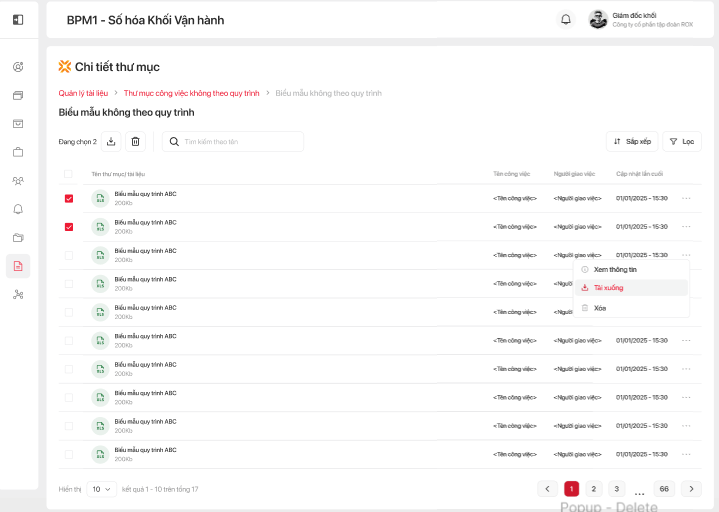Go to page 2 in pagination

pos(593,489)
